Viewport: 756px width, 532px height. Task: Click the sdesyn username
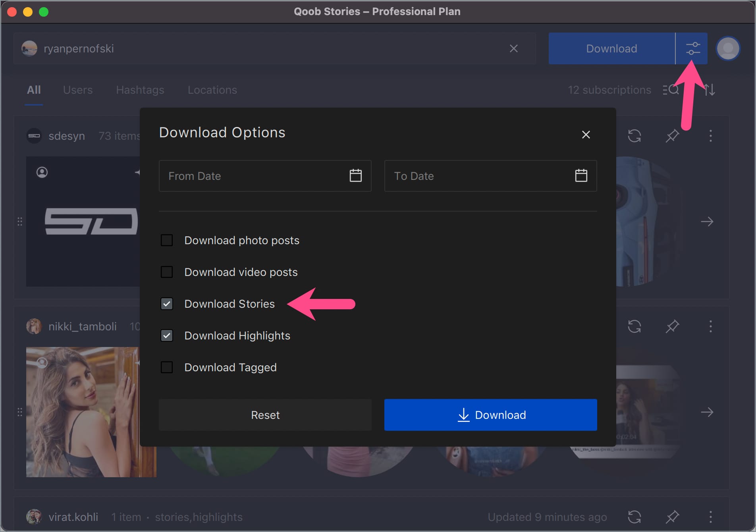(x=67, y=136)
